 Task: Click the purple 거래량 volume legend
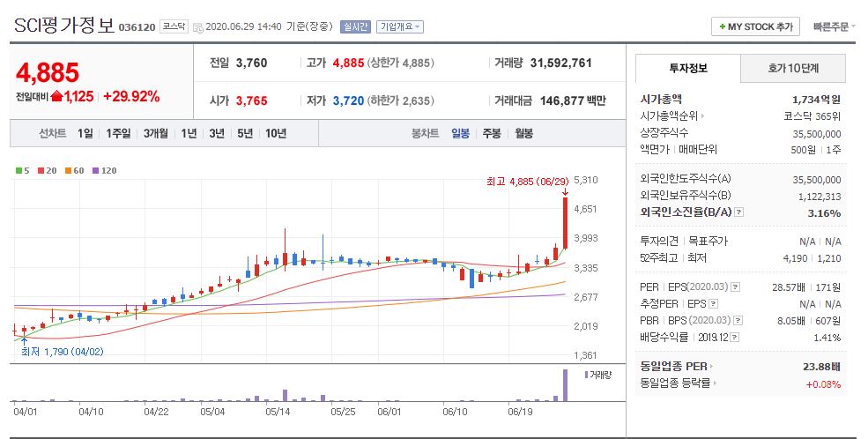click(x=597, y=375)
